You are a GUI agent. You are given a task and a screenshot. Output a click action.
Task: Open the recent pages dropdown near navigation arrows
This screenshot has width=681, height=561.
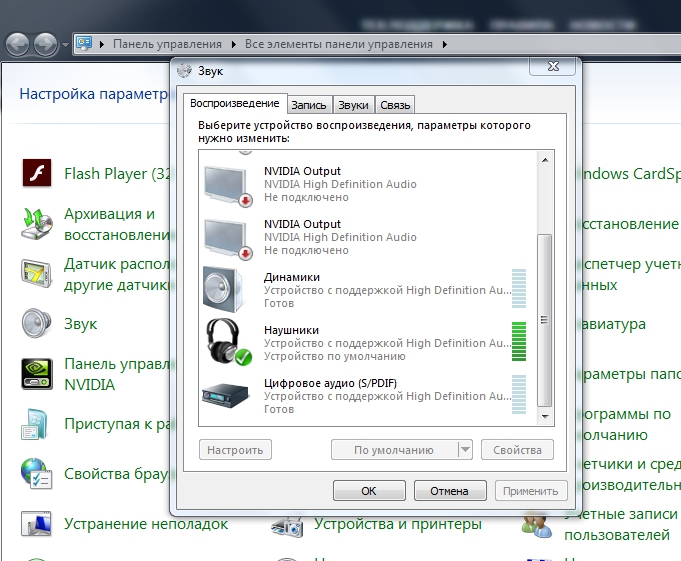65,45
